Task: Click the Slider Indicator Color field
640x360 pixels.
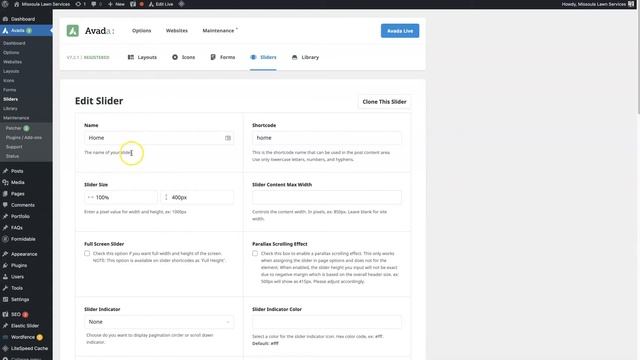Action: click(x=327, y=322)
